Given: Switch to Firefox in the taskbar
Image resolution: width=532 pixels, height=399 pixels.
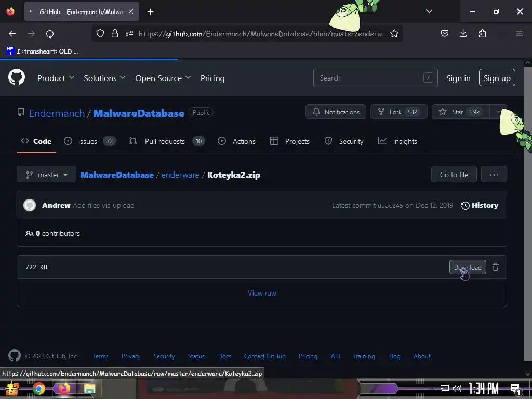Looking at the screenshot, I should 64,389.
